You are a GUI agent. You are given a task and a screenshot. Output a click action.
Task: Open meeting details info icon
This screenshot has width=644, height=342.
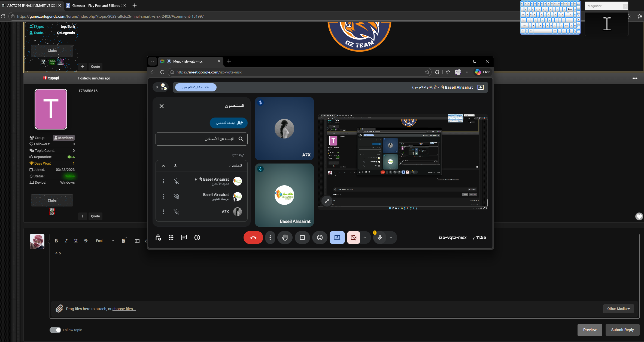[197, 238]
